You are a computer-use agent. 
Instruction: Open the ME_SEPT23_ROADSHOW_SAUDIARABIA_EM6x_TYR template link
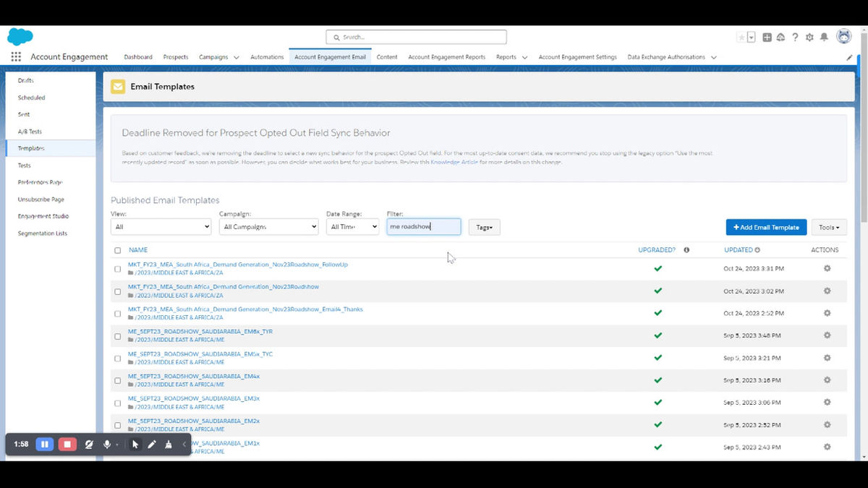(200, 331)
